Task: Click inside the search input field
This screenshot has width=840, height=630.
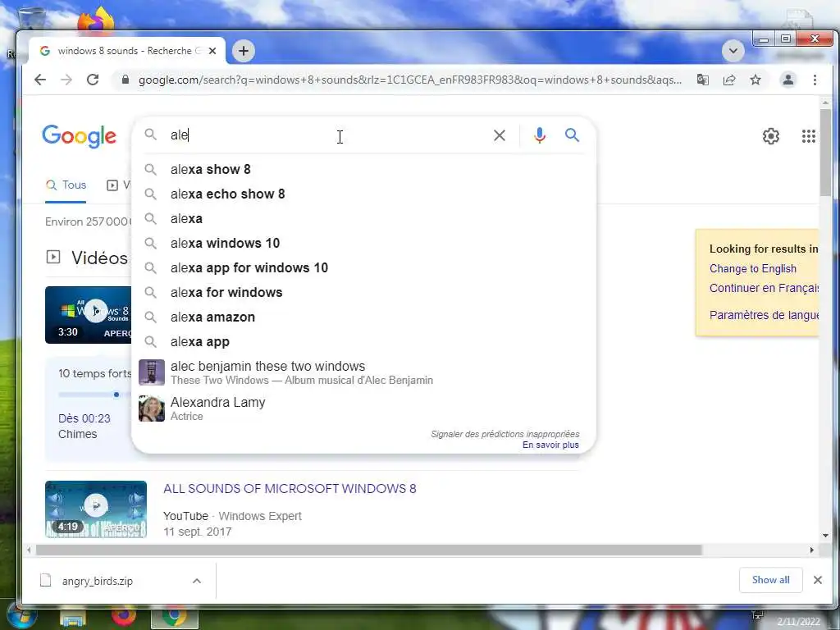Action: point(326,135)
